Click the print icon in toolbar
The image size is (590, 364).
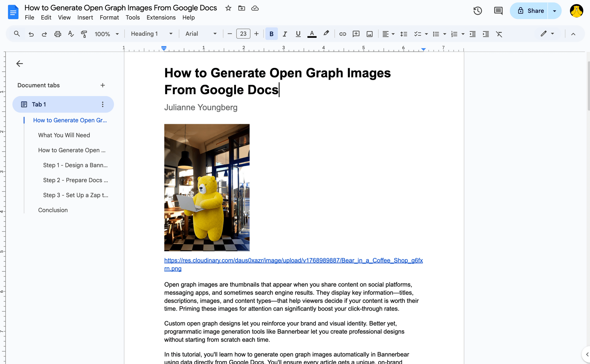pyautogui.click(x=58, y=34)
